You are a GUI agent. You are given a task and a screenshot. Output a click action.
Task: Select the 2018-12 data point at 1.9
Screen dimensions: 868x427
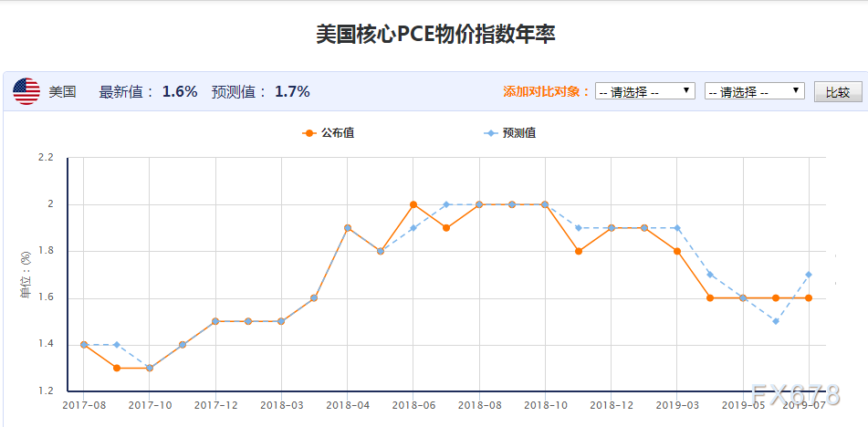(x=612, y=228)
